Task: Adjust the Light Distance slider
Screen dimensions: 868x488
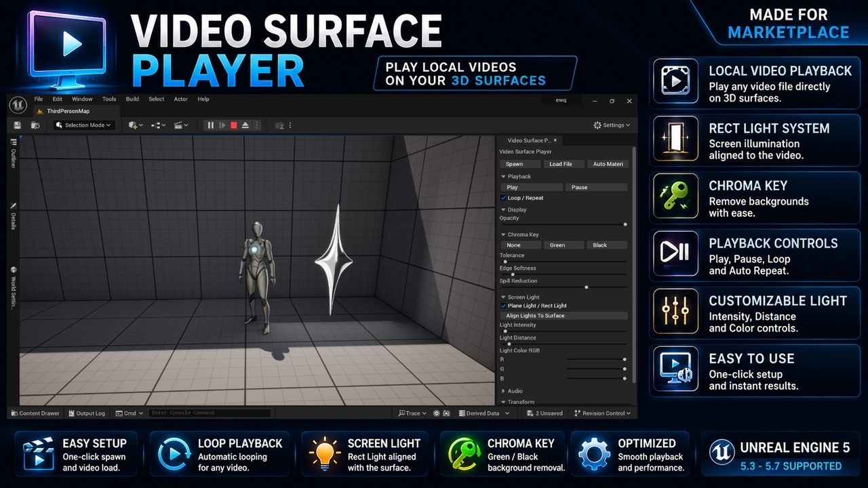Action: (564, 344)
